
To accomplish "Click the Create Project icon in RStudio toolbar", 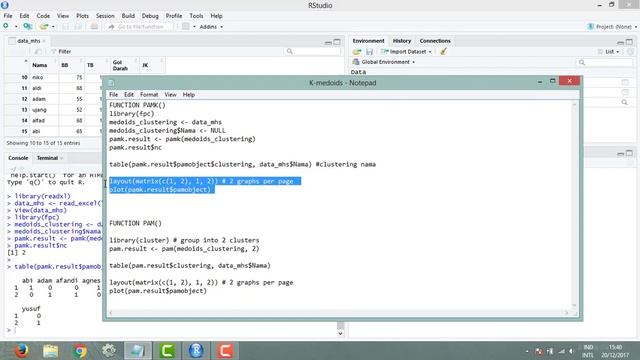I will (x=28, y=27).
